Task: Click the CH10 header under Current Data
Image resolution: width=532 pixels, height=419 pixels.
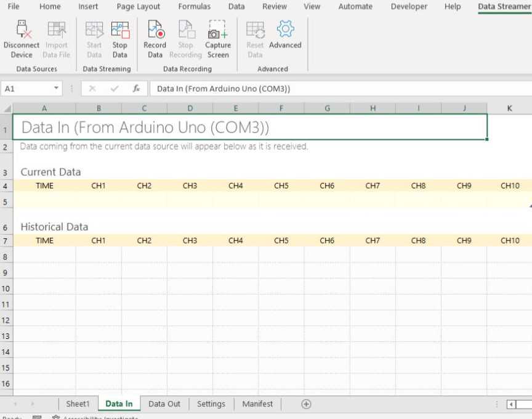Action: coord(510,185)
